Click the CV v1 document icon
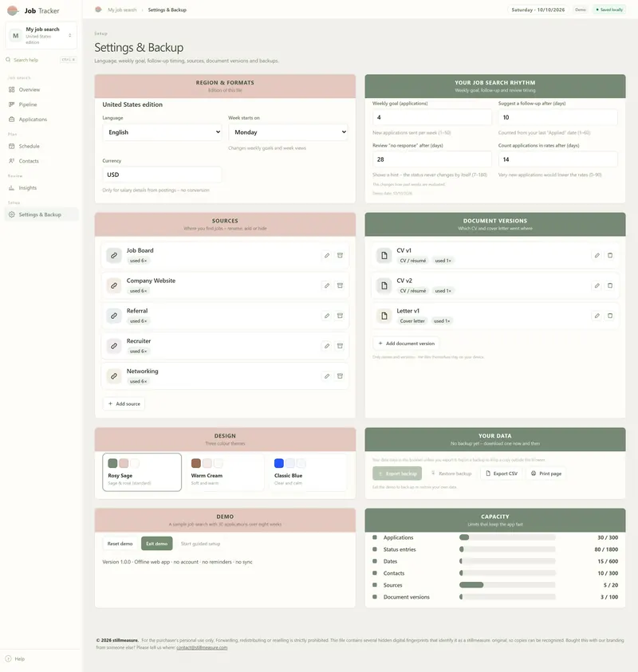Image resolution: width=638 pixels, height=672 pixels. pyautogui.click(x=384, y=255)
